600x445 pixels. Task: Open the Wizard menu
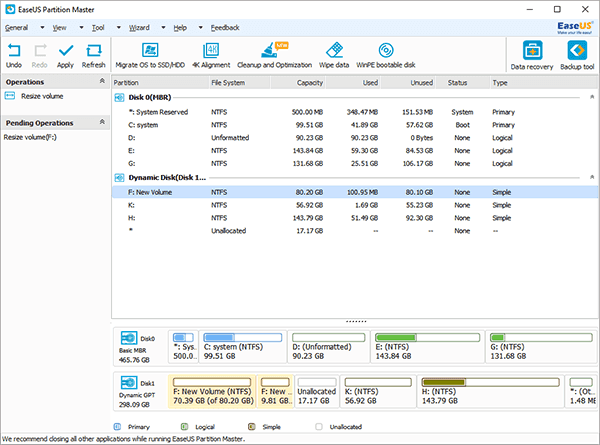139,28
